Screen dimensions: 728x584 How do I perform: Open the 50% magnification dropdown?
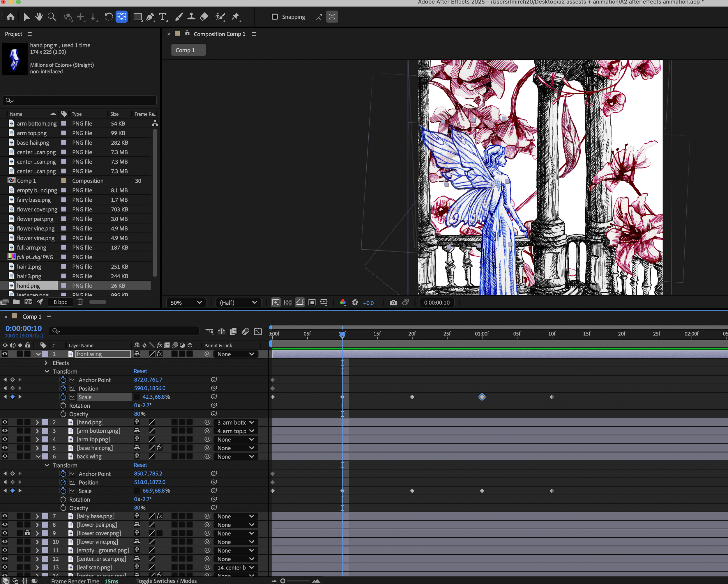(186, 303)
